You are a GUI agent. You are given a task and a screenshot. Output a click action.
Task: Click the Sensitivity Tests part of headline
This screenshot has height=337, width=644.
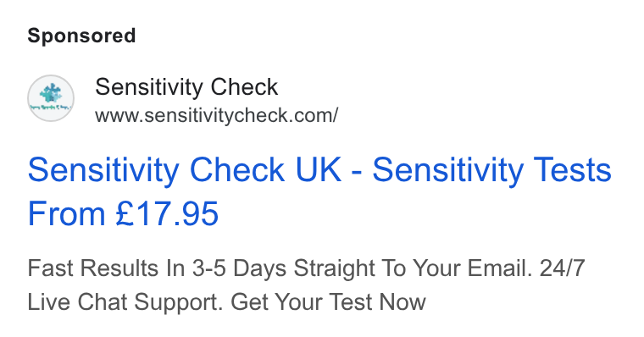pos(492,169)
